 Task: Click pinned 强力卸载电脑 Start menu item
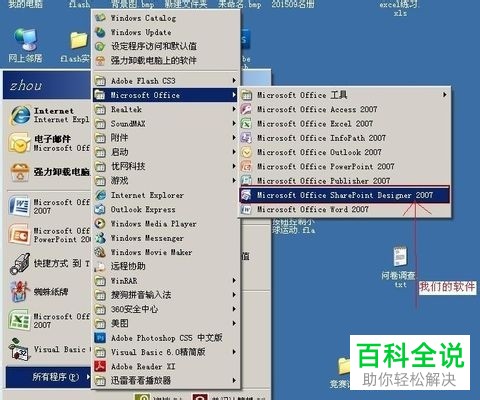[49, 172]
